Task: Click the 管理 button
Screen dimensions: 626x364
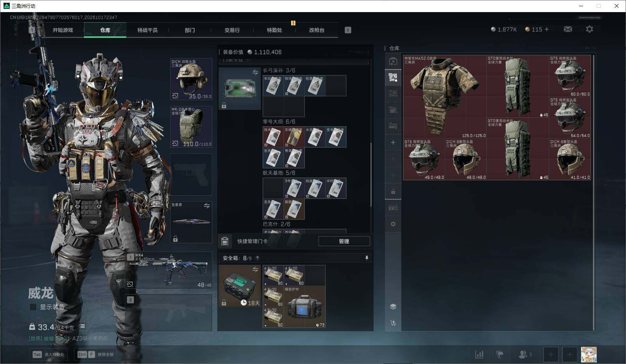Action: (344, 241)
